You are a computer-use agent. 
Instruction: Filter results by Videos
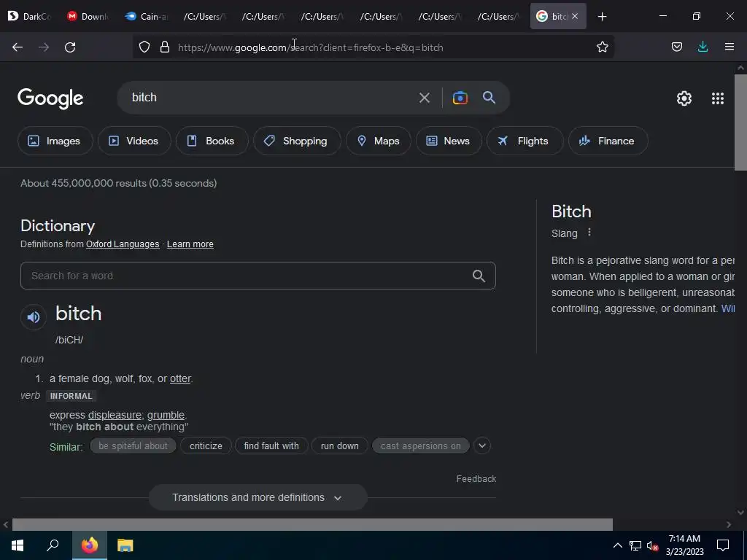tap(134, 141)
